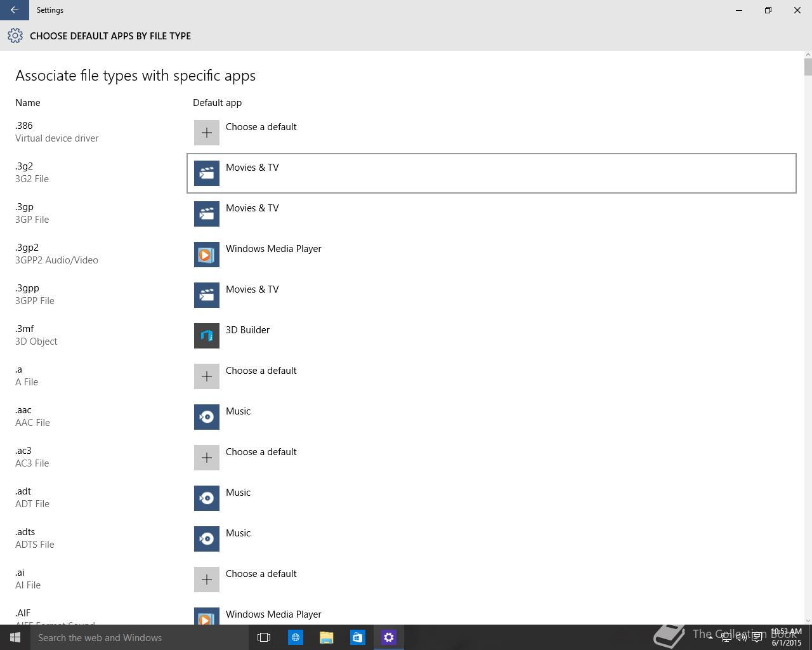Viewport: 812px width, 650px height.
Task: Click the 3D Builder icon for .3mf
Action: click(x=207, y=336)
